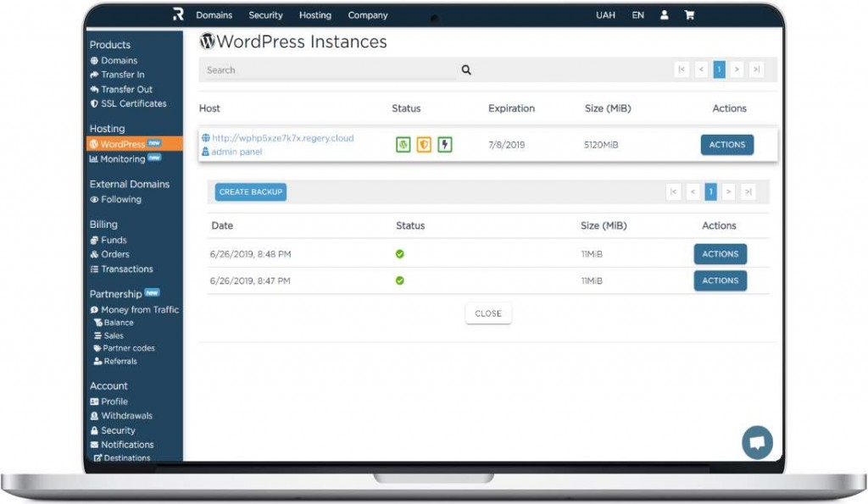Go to next page of instances list

click(x=737, y=69)
